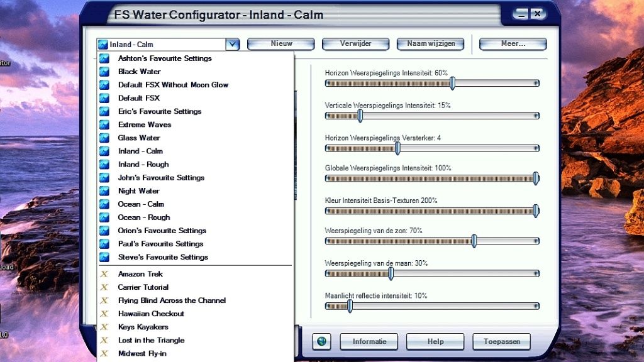Close the FS Water Configurator window
The image size is (644, 362).
[537, 14]
